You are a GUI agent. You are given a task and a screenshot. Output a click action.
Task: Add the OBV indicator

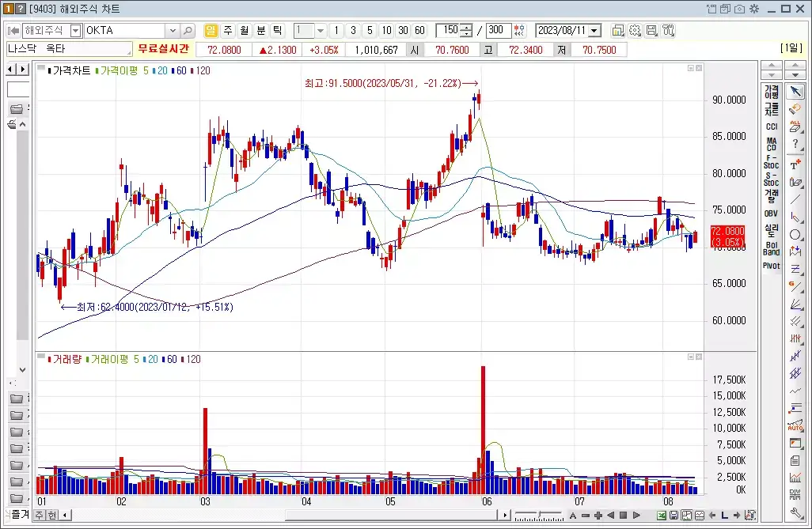click(771, 213)
